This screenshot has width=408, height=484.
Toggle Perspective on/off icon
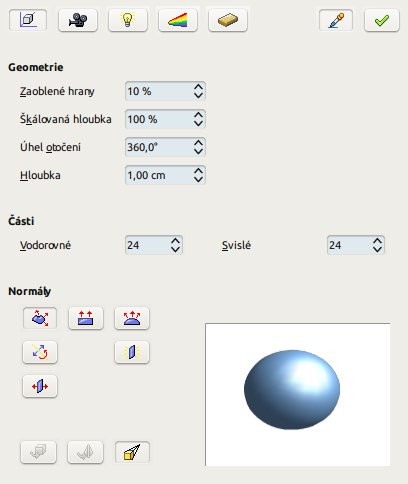132,452
